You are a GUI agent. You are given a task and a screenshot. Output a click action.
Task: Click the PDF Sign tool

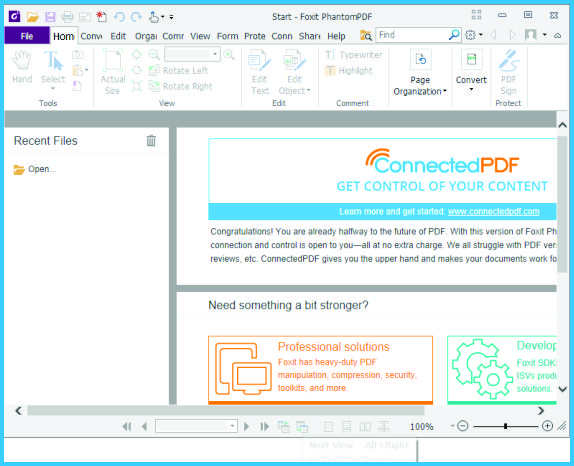point(508,72)
